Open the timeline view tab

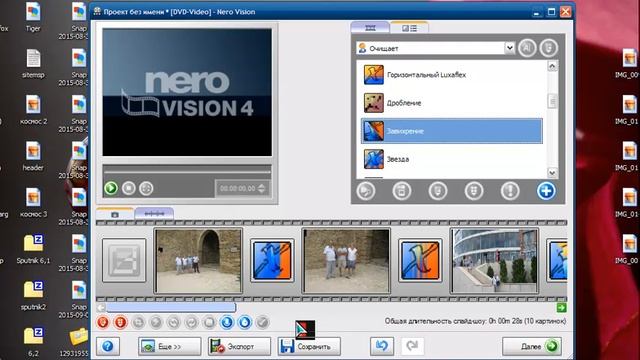[154, 214]
